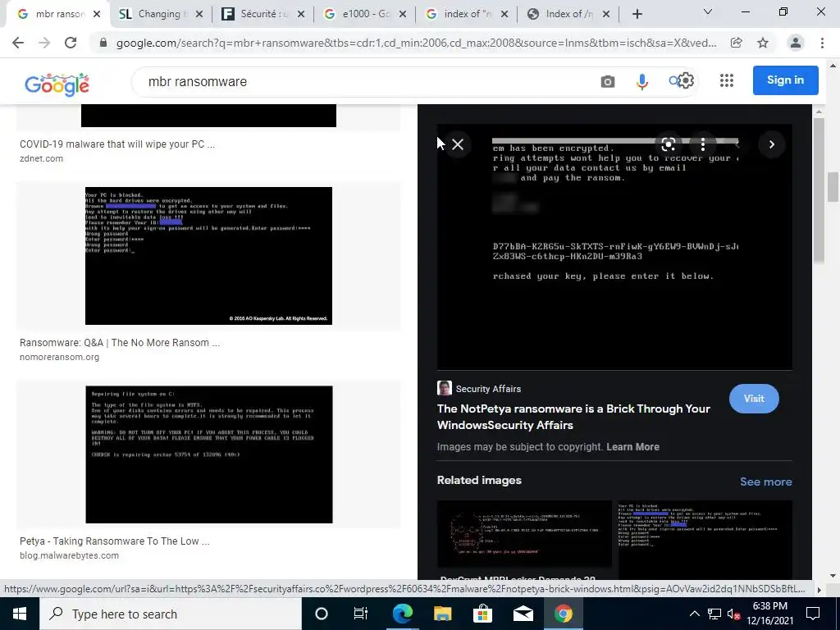Open Cortana circle in taskbar

[322, 614]
